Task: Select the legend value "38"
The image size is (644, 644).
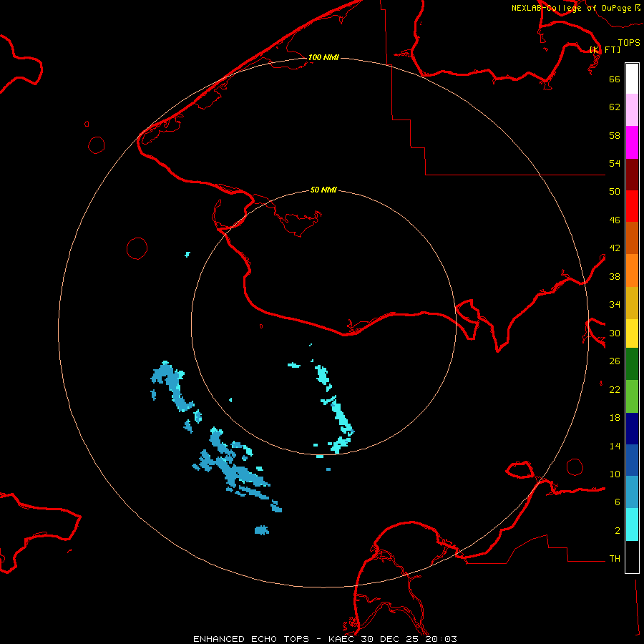Action: 615,276
